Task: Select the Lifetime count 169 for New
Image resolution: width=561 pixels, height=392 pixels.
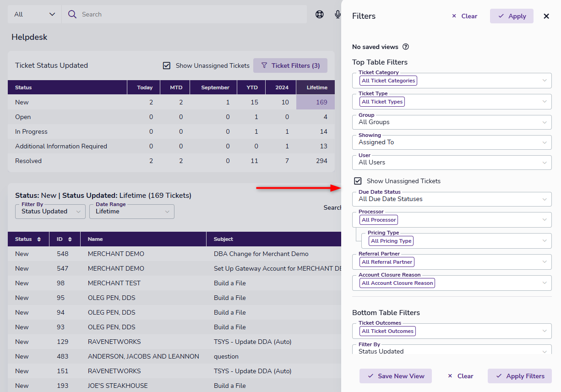Action: (x=321, y=102)
